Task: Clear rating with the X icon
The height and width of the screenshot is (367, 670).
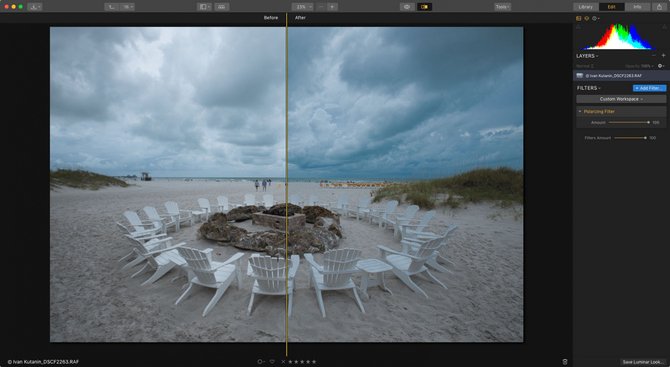Action: pos(283,362)
